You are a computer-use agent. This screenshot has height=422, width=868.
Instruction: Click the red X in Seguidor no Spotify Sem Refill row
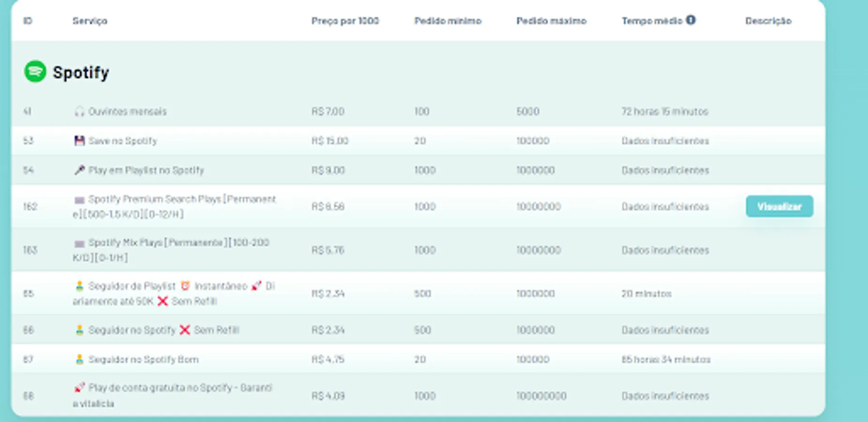(x=185, y=330)
